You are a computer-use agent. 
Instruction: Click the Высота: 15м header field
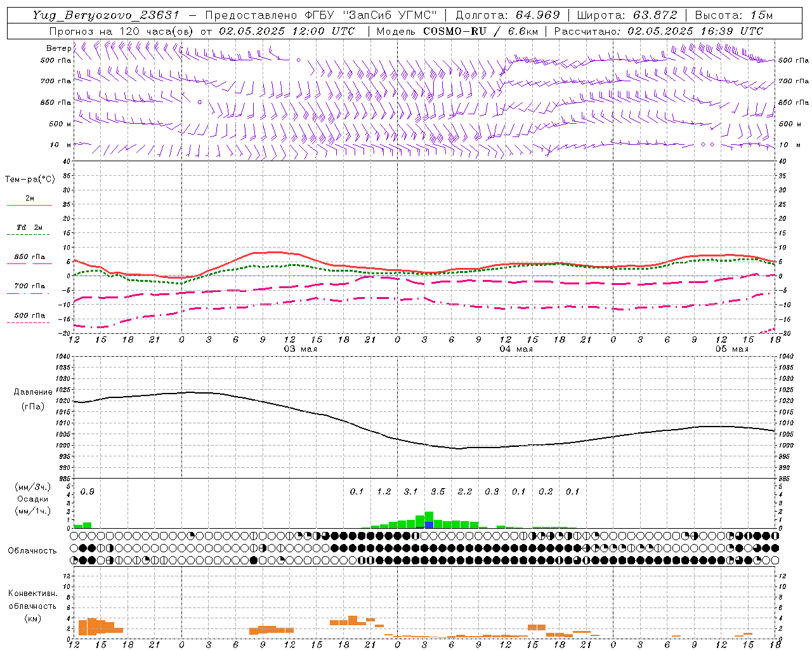(734, 15)
